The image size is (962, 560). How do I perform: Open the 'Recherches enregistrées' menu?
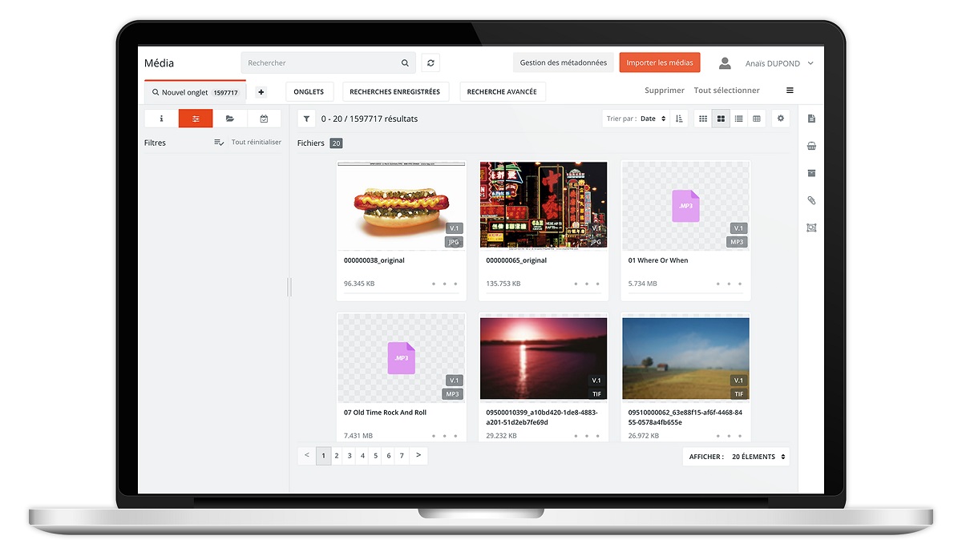pyautogui.click(x=394, y=92)
